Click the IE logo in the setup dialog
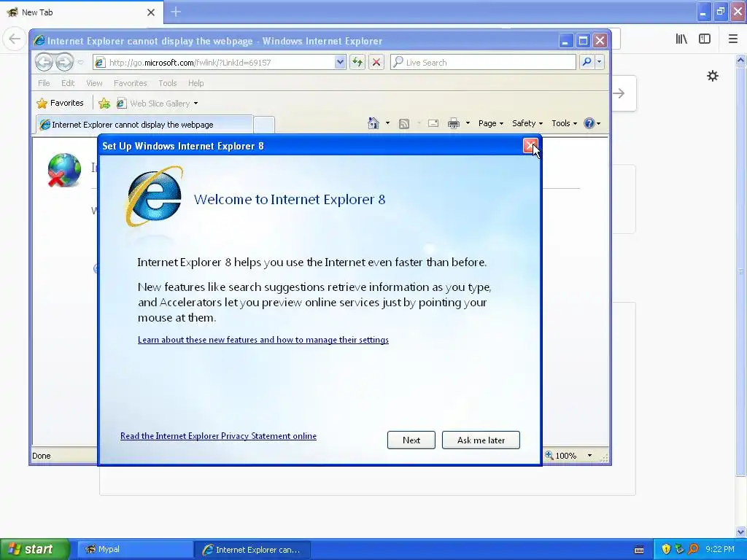The image size is (747, 560). point(155,196)
